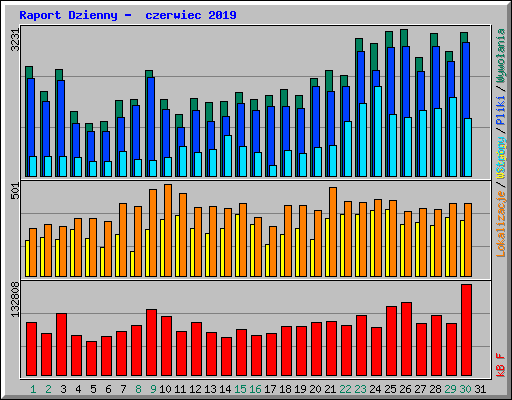Click the 132808 y-axis value
The height and width of the screenshot is (400, 512).
(15, 299)
